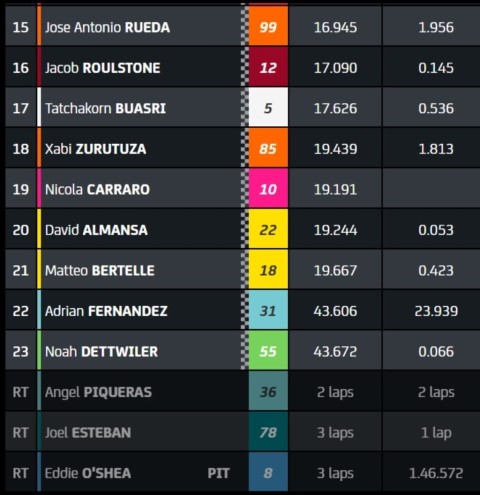Click the teal number 78 badge
480x495 pixels.
[x=268, y=432]
